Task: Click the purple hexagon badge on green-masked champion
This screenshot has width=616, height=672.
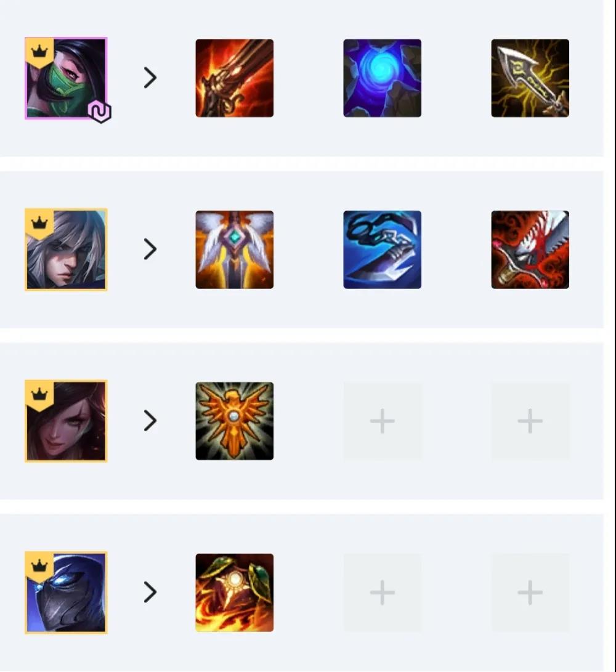Action: click(99, 112)
